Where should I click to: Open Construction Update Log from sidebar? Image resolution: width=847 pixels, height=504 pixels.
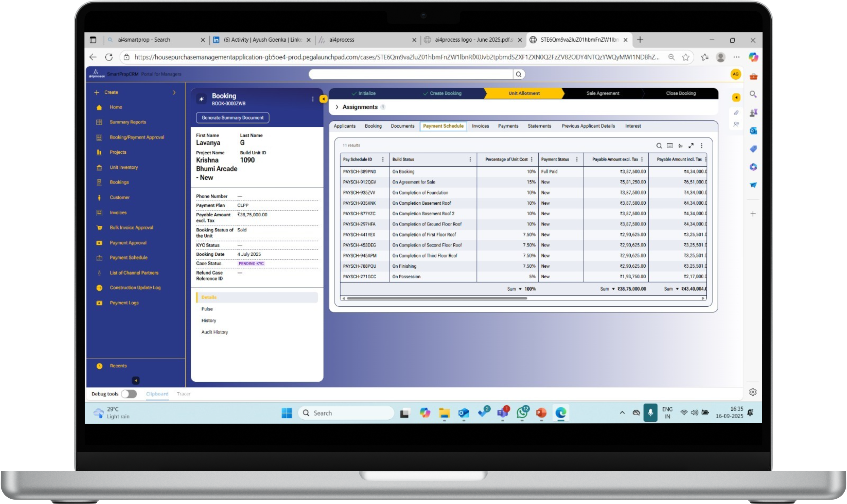[x=135, y=288]
